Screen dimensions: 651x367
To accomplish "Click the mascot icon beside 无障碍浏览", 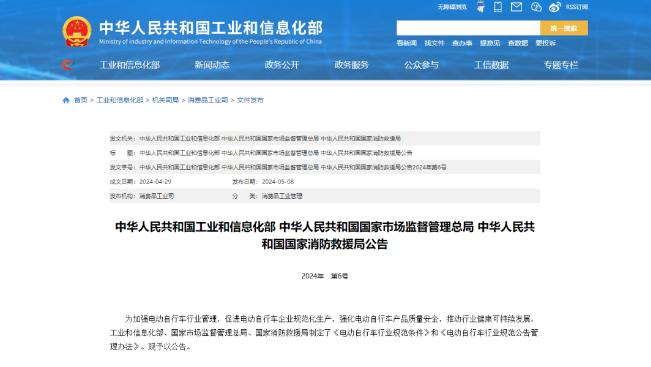I will (x=480, y=7).
